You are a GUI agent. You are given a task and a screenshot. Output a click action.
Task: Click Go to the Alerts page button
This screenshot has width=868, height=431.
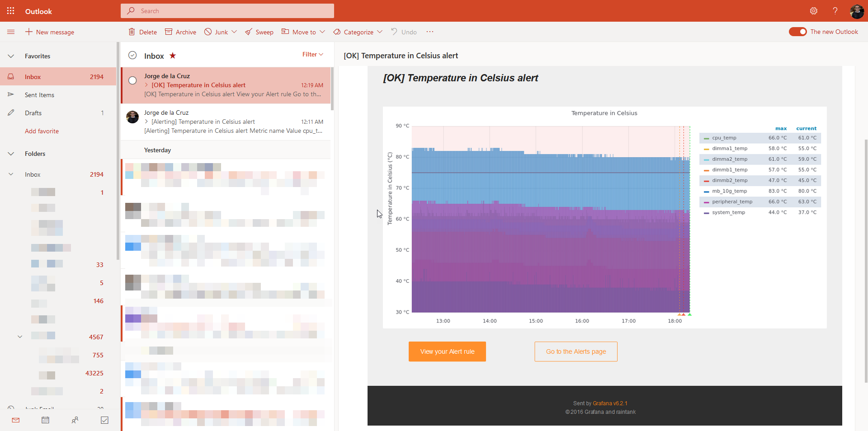tap(576, 351)
